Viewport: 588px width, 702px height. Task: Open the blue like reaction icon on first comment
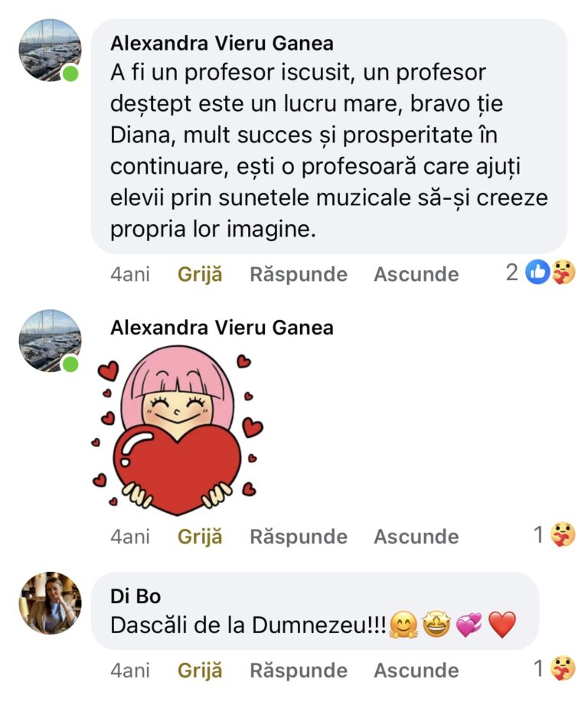pos(537,273)
